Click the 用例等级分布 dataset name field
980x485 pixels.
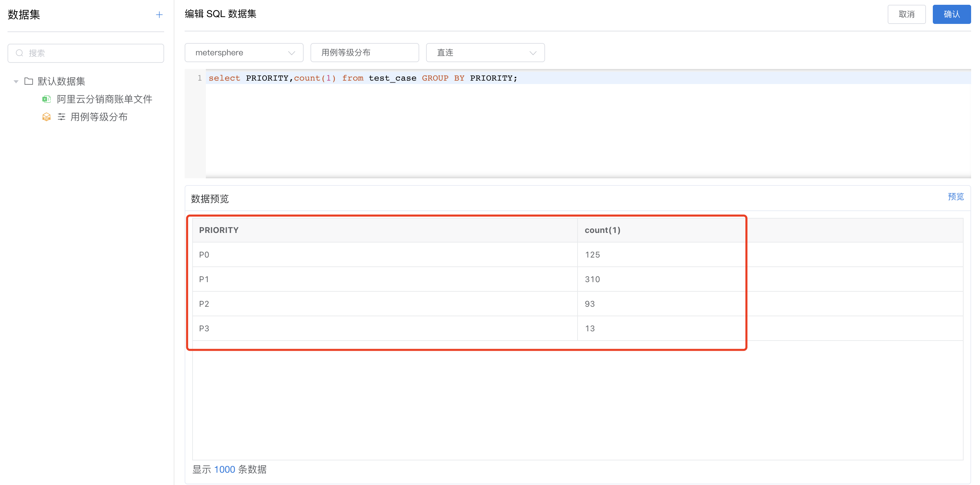pyautogui.click(x=364, y=53)
